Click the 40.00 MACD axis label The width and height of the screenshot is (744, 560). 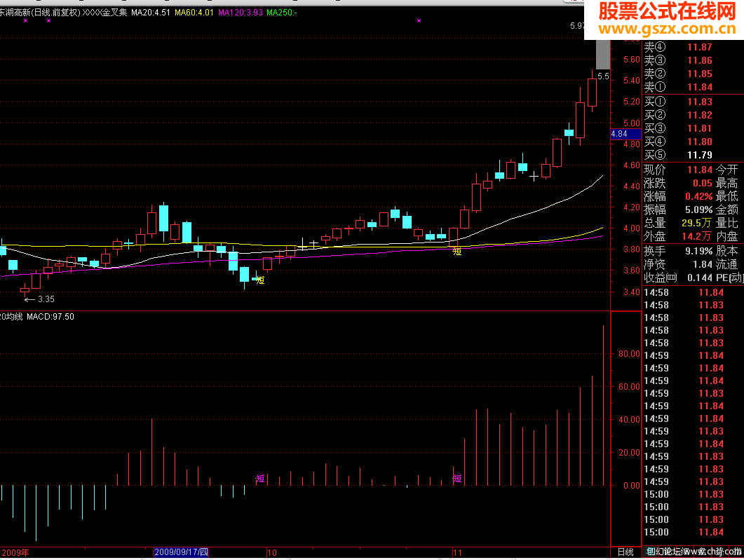tap(629, 420)
